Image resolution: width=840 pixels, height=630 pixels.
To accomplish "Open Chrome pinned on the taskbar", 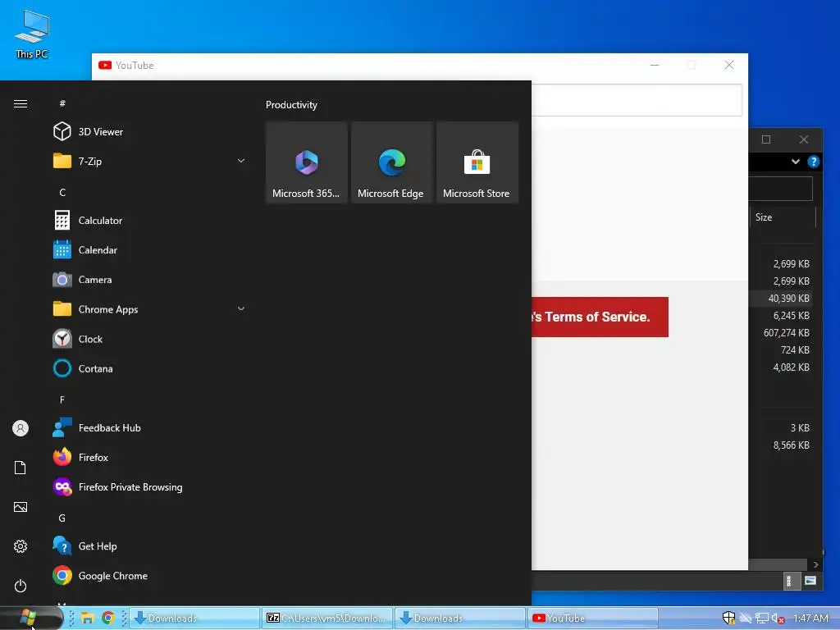I will pyautogui.click(x=108, y=619).
